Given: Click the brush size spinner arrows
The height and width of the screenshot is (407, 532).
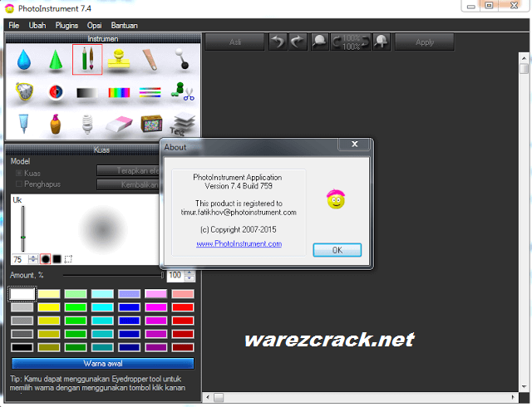Looking at the screenshot, I should pyautogui.click(x=33, y=259).
